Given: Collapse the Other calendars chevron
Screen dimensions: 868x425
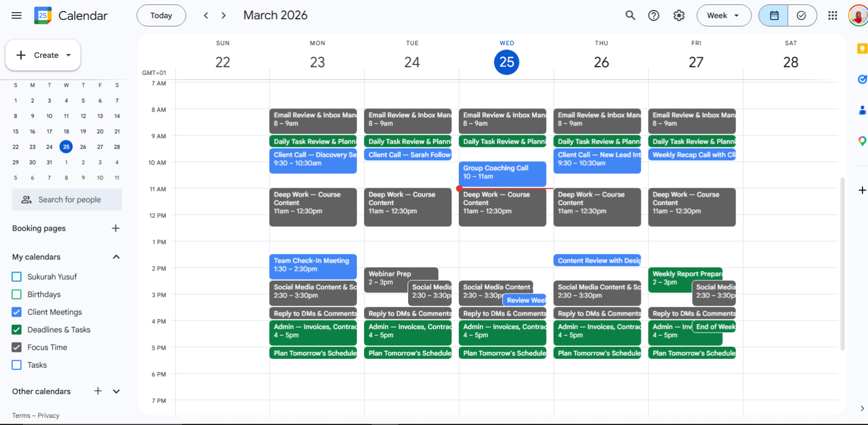Looking at the screenshot, I should [x=116, y=391].
